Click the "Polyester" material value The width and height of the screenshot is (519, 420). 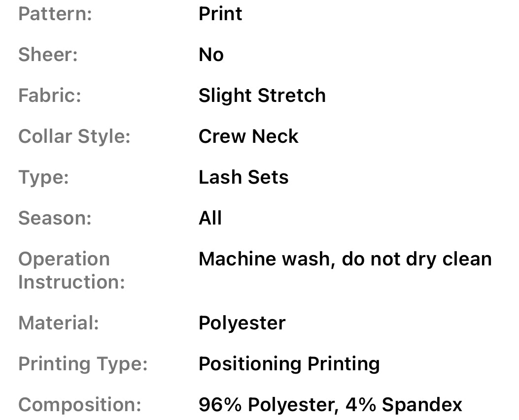click(x=242, y=323)
